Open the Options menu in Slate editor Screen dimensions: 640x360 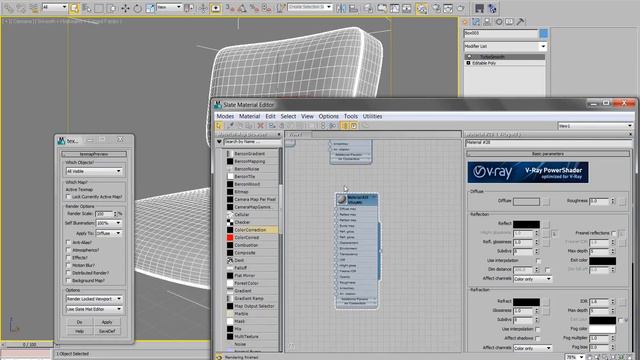click(x=329, y=116)
